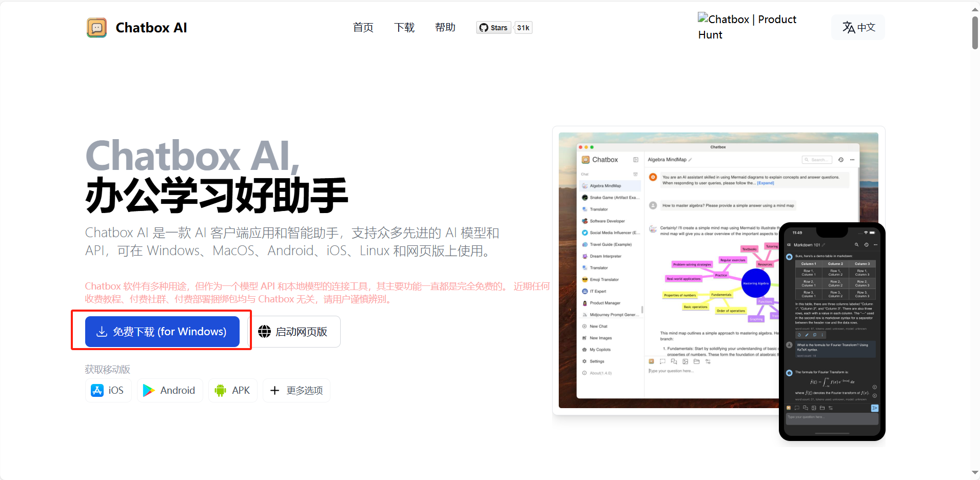Click the Chatbox AI brand name text
This screenshot has height=480, width=980.
[151, 28]
